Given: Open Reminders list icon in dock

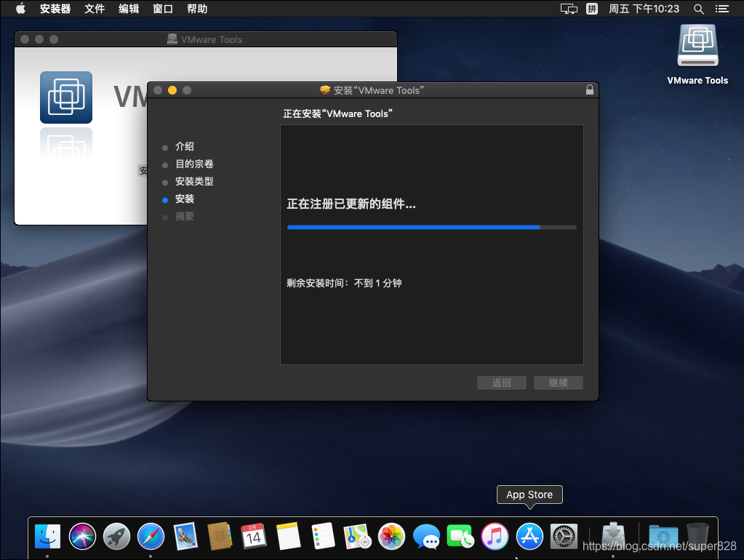Looking at the screenshot, I should [x=323, y=536].
